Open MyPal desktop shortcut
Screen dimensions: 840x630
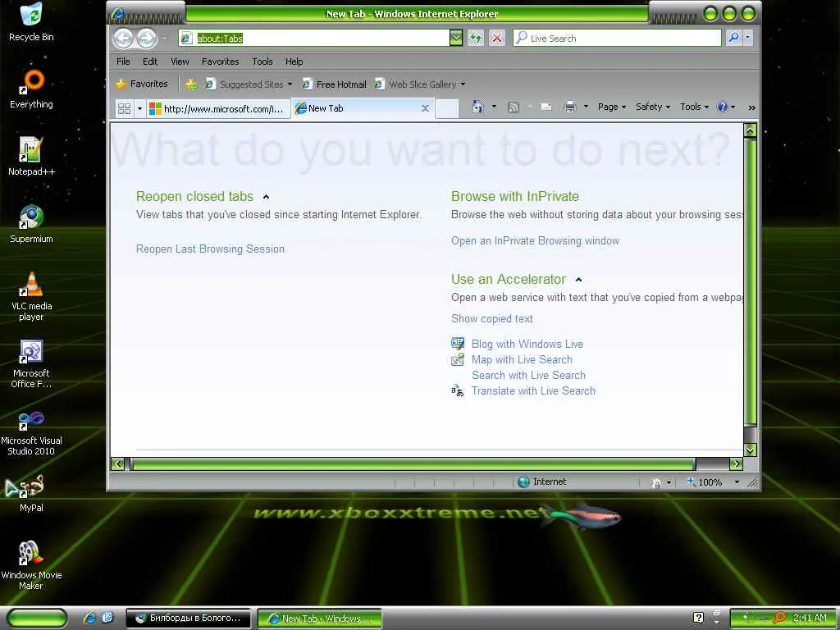coord(31,493)
